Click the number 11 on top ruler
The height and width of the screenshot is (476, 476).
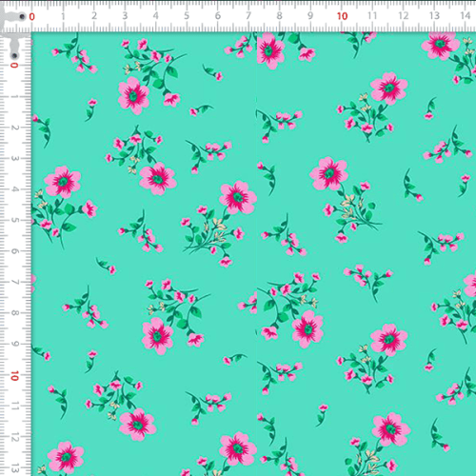pyautogui.click(x=372, y=15)
